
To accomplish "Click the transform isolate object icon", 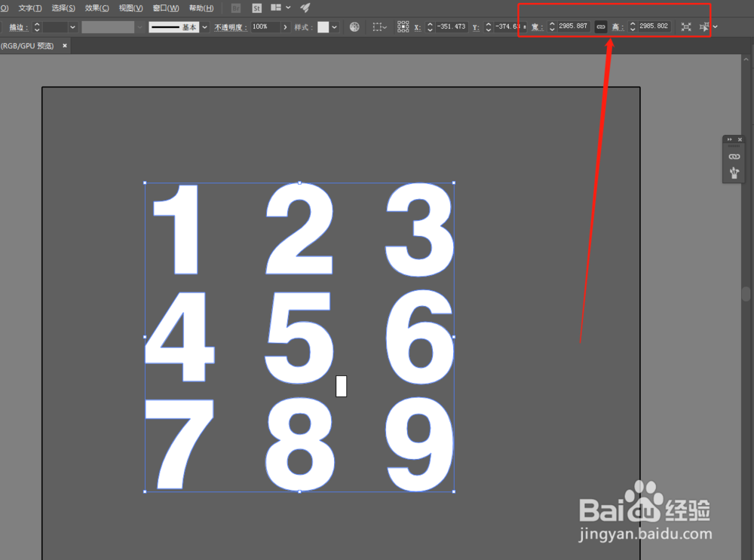I will 686,27.
